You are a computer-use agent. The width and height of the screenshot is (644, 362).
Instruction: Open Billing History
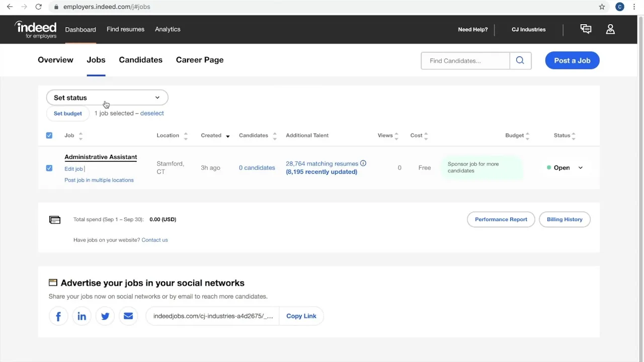(x=565, y=220)
